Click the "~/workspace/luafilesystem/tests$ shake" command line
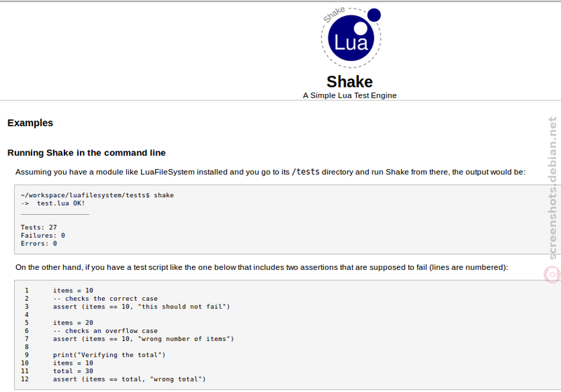The height and width of the screenshot is (392, 561). tap(97, 195)
